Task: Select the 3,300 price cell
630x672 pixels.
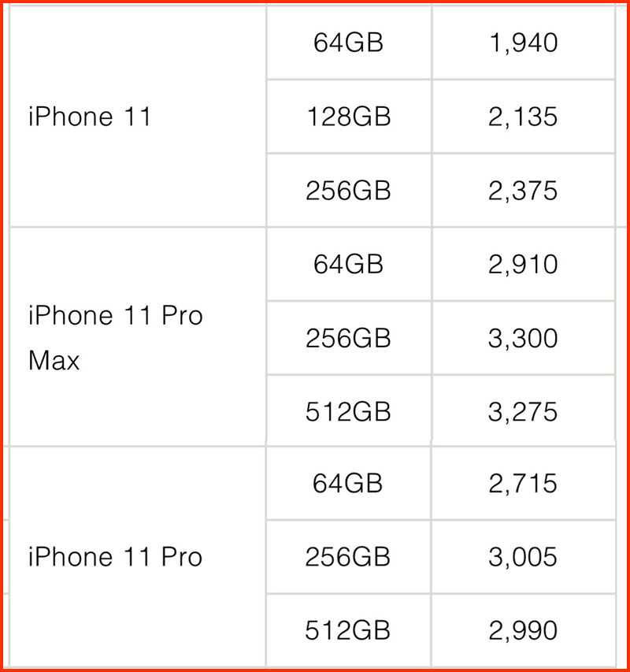Action: [524, 338]
